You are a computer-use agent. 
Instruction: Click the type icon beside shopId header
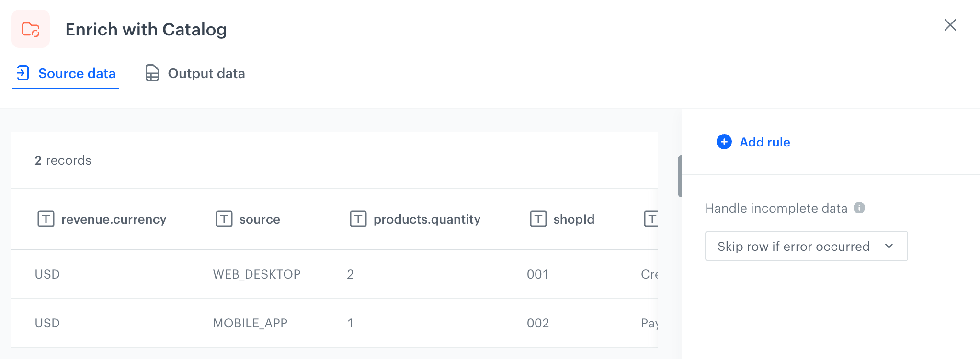(538, 219)
